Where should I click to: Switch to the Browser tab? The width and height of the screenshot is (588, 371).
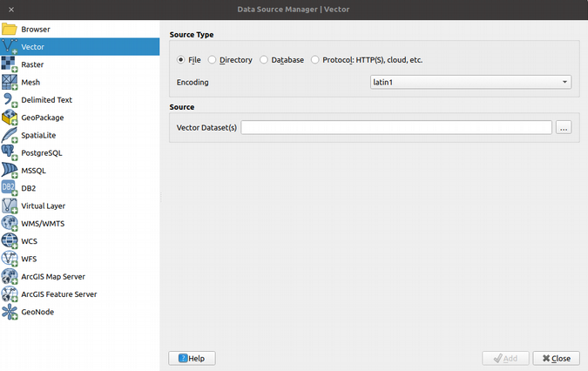click(x=36, y=29)
